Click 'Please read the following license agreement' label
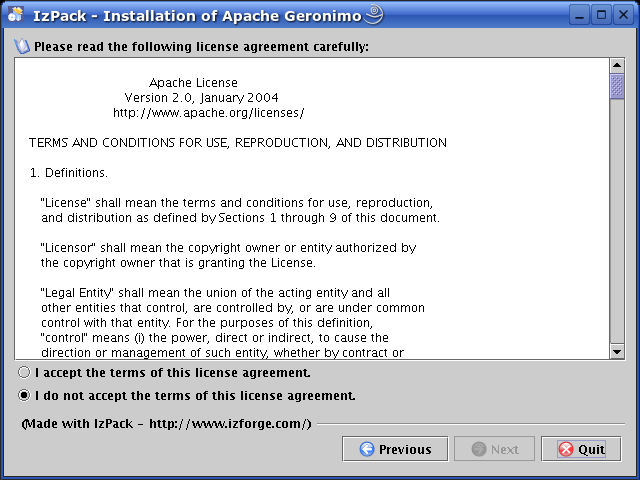 201,47
